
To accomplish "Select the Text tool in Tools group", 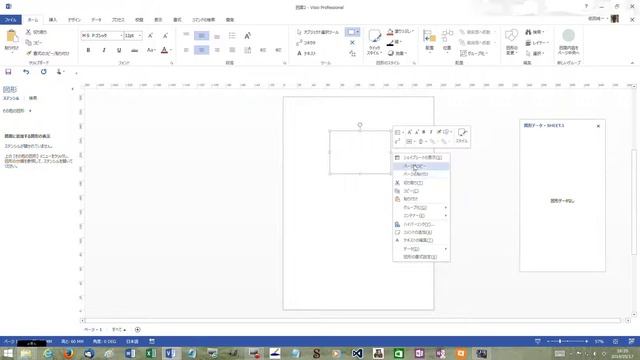I will pyautogui.click(x=306, y=53).
